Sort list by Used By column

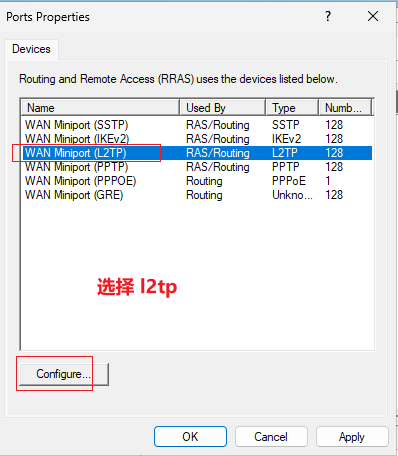coord(223,108)
